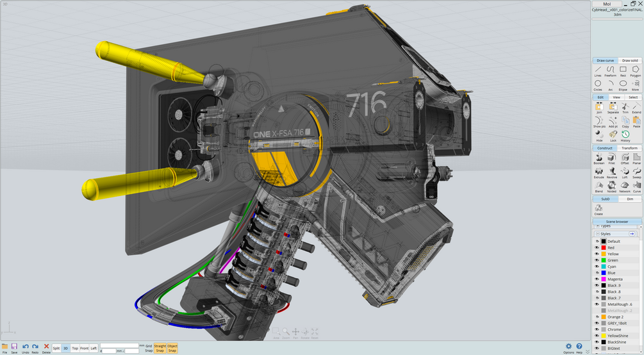Open the Boolean tool
Viewport: 644px width, 355px height.
pyautogui.click(x=599, y=159)
